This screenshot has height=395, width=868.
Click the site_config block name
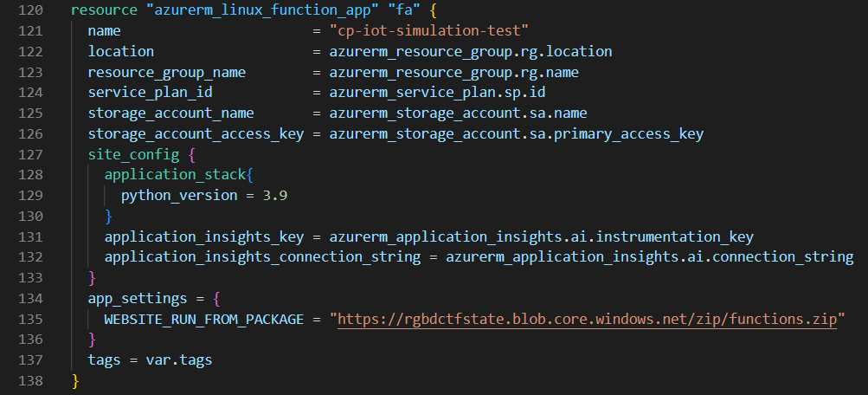(133, 154)
